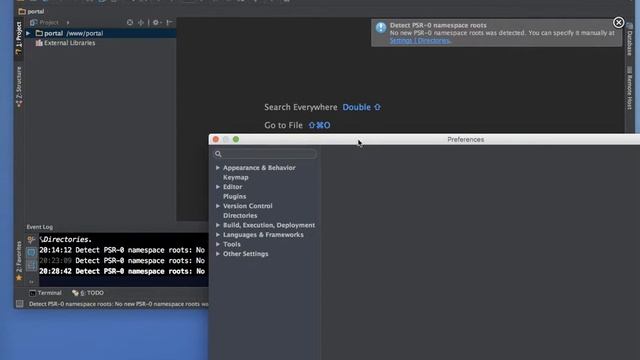Click the collapse all icon in Project panel
Screen dimensions: 640x360
click(141, 22)
